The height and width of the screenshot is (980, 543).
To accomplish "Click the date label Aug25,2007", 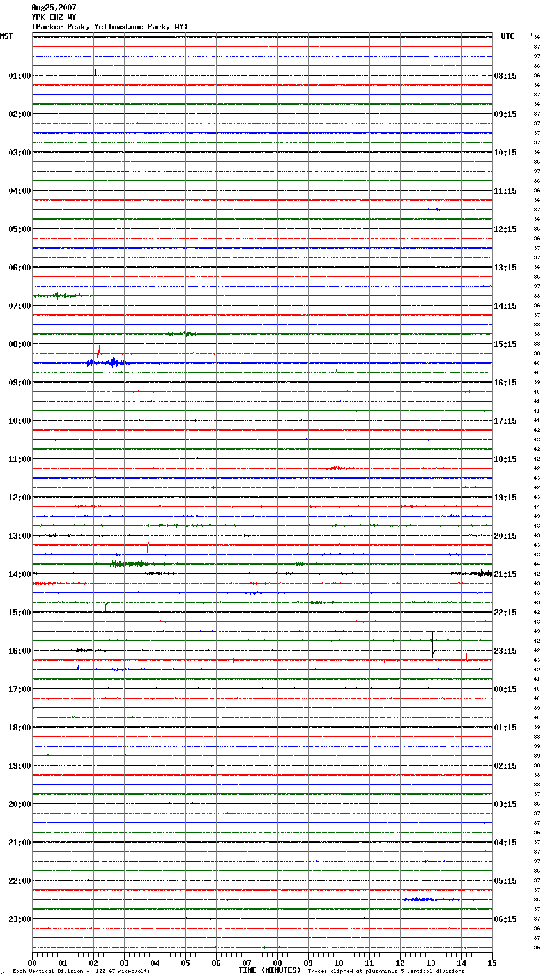I will click(x=54, y=8).
